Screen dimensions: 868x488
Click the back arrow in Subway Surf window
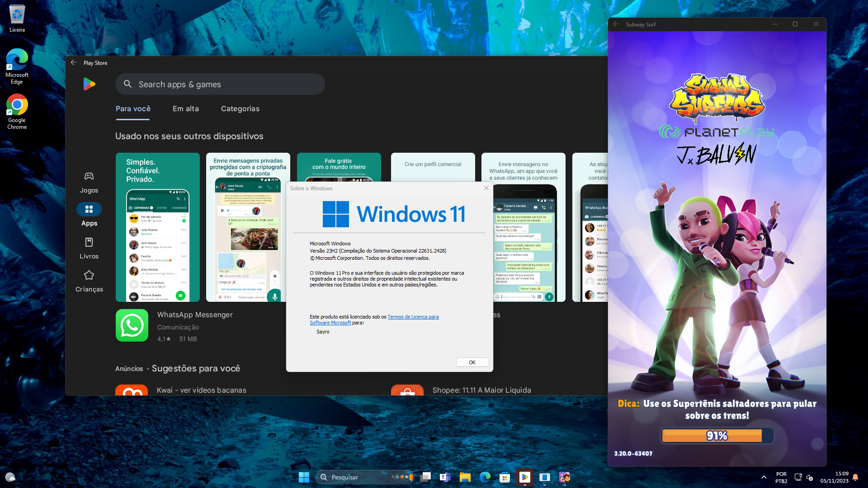tap(616, 24)
